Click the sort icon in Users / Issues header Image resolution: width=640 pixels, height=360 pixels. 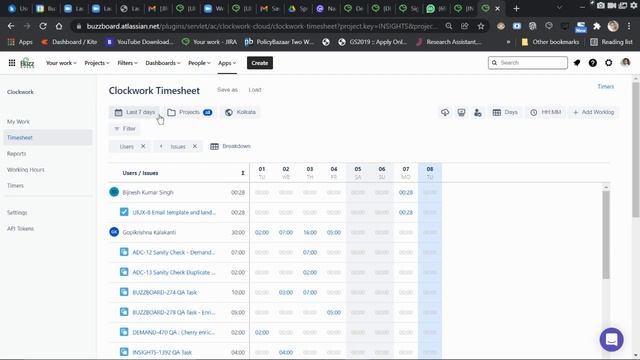[243, 173]
